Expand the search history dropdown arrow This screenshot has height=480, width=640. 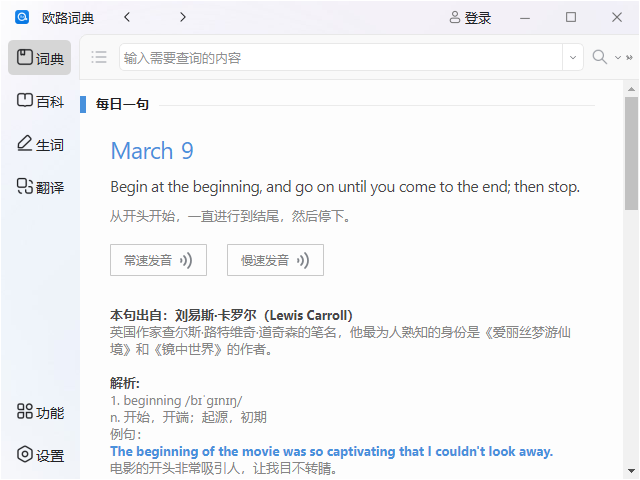(x=573, y=58)
